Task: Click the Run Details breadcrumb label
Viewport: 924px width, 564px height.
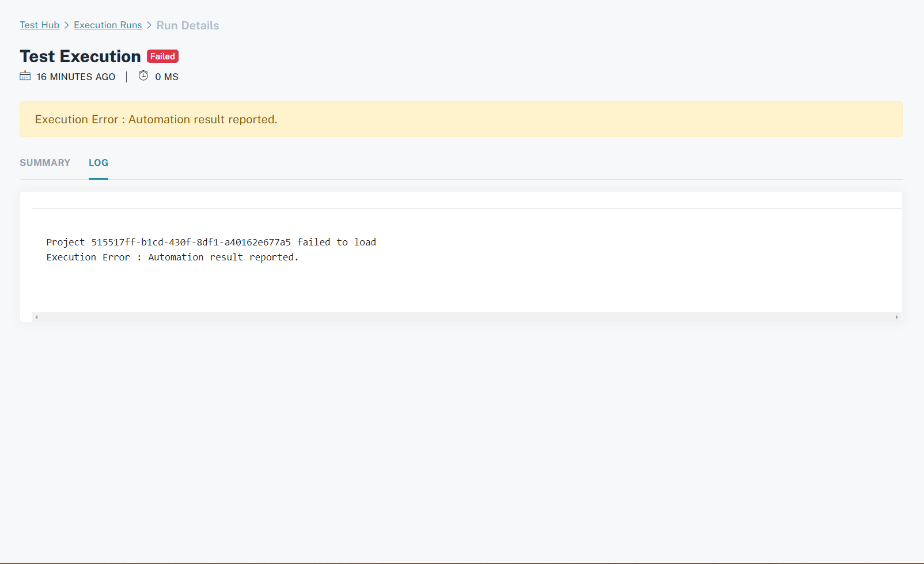Action: (187, 25)
